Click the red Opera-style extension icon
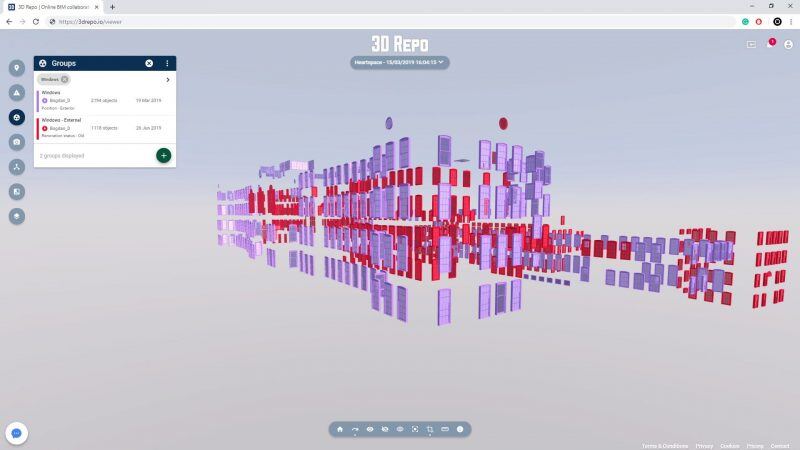 click(759, 22)
